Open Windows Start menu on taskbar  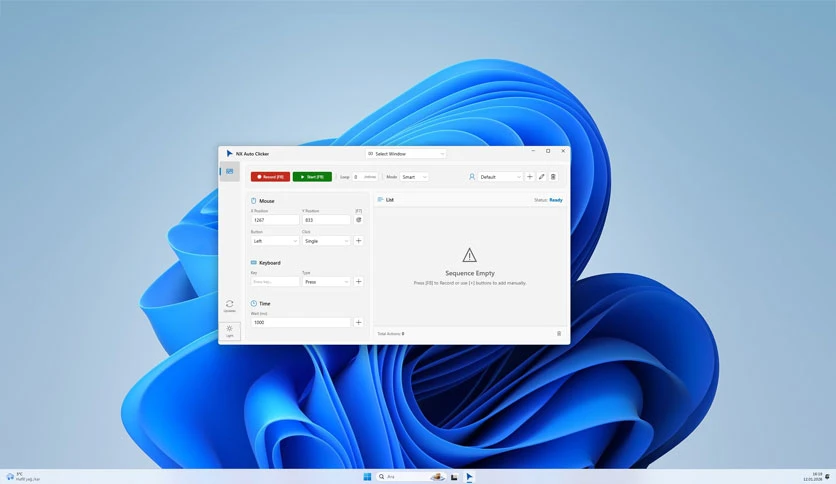click(x=367, y=477)
